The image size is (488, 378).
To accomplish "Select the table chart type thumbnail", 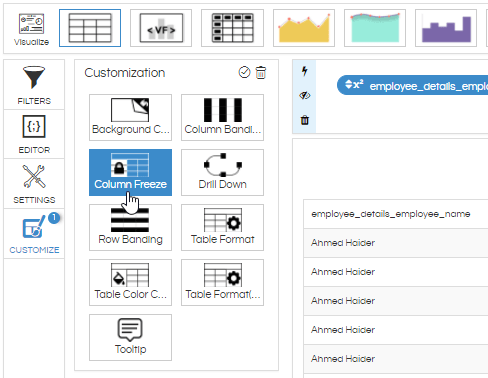I will (90, 28).
